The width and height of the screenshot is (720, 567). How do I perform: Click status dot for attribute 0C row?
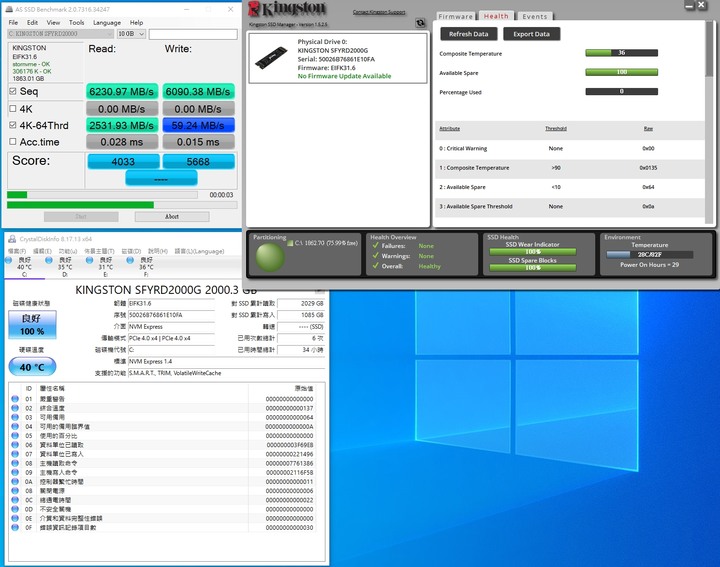tap(15, 500)
